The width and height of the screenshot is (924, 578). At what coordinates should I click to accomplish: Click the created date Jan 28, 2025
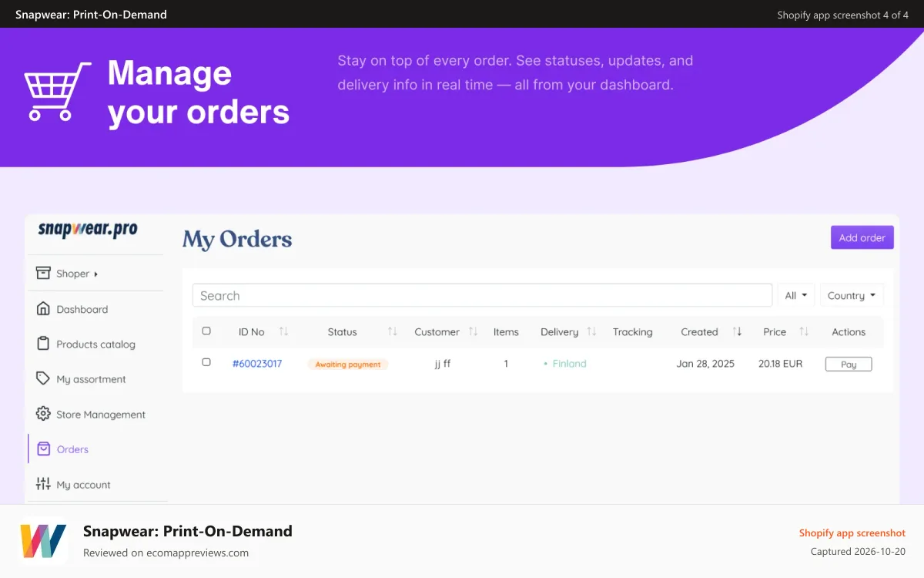705,364
